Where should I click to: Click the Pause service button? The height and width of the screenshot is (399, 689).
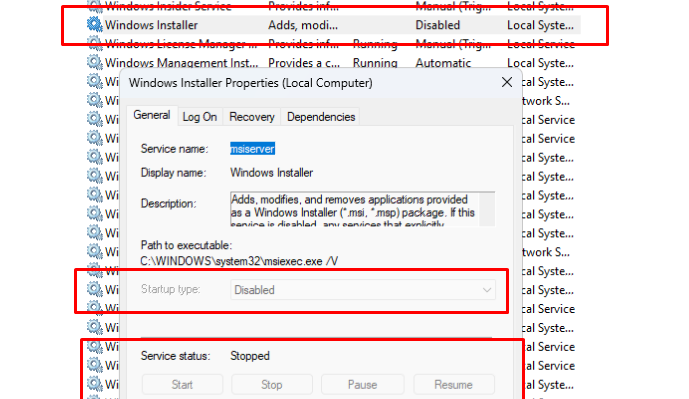tap(363, 385)
